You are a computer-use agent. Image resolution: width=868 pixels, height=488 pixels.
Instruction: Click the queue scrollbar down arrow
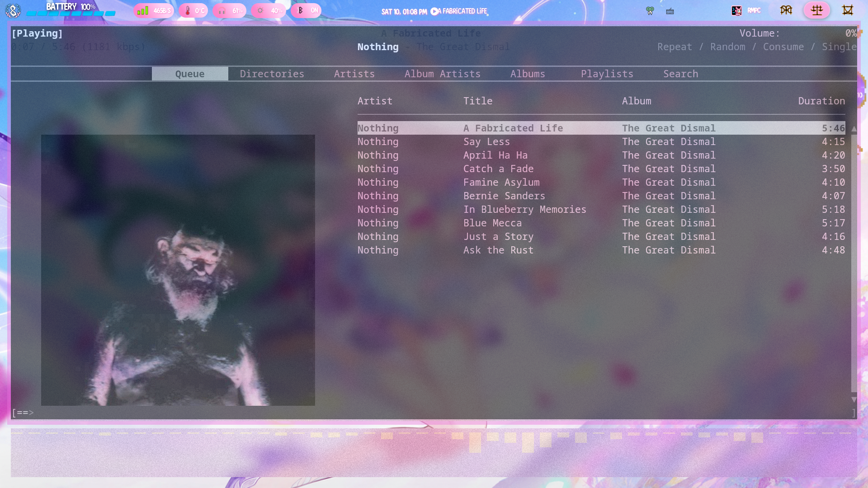pyautogui.click(x=854, y=399)
